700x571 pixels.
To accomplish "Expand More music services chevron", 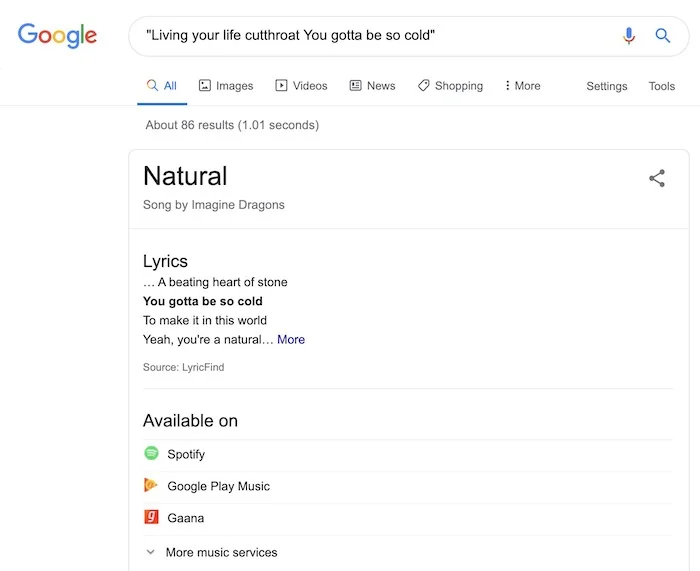I will pyautogui.click(x=151, y=552).
